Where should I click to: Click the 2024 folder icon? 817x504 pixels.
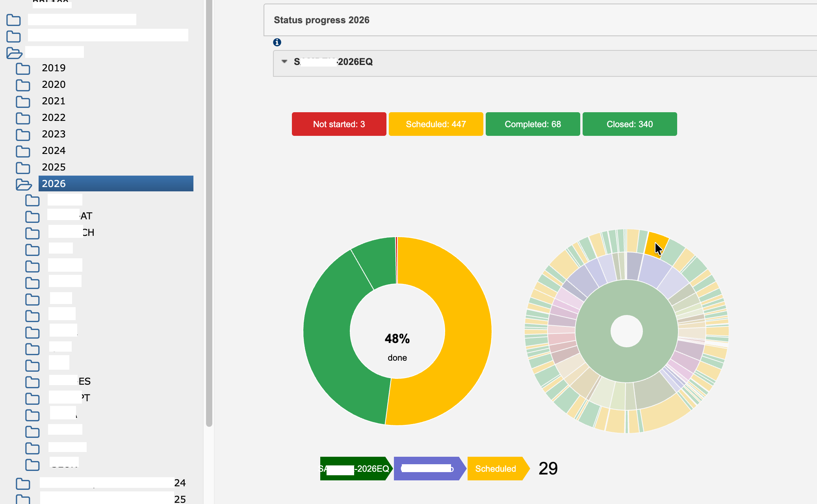coord(23,151)
